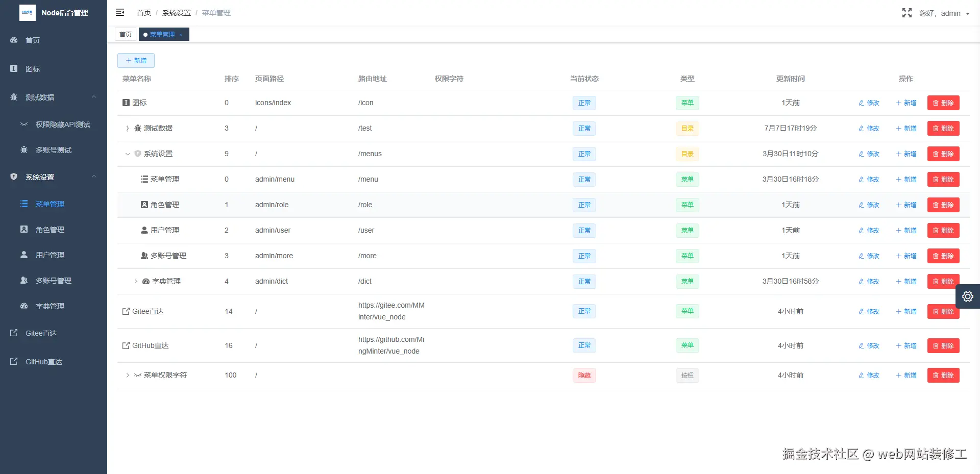Click the list icon beside sidebar 菜单管理

click(24, 204)
